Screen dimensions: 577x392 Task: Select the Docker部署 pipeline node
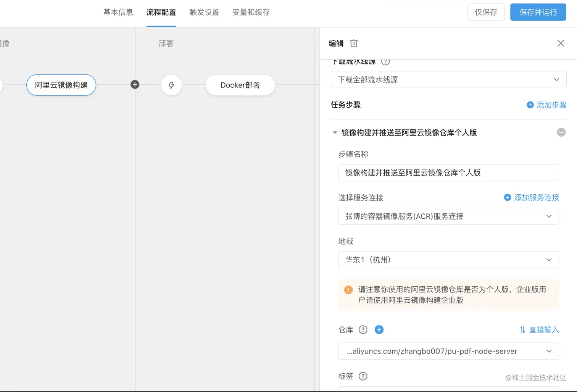click(240, 85)
